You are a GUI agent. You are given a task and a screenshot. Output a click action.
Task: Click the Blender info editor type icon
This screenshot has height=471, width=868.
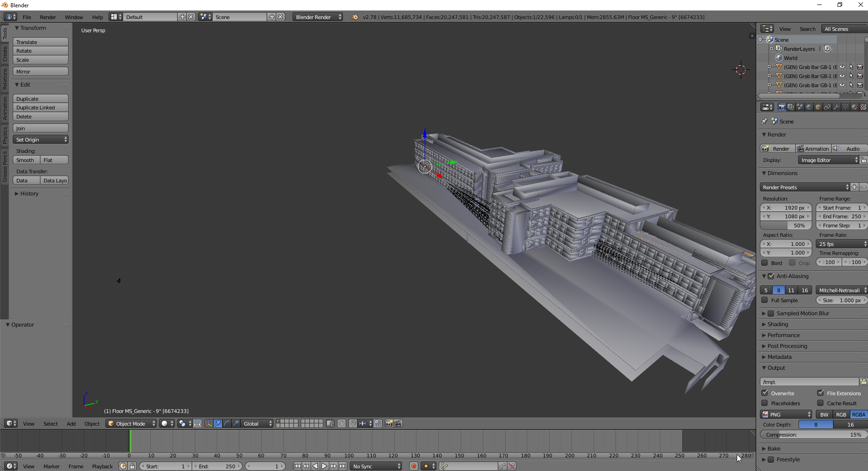coord(10,17)
